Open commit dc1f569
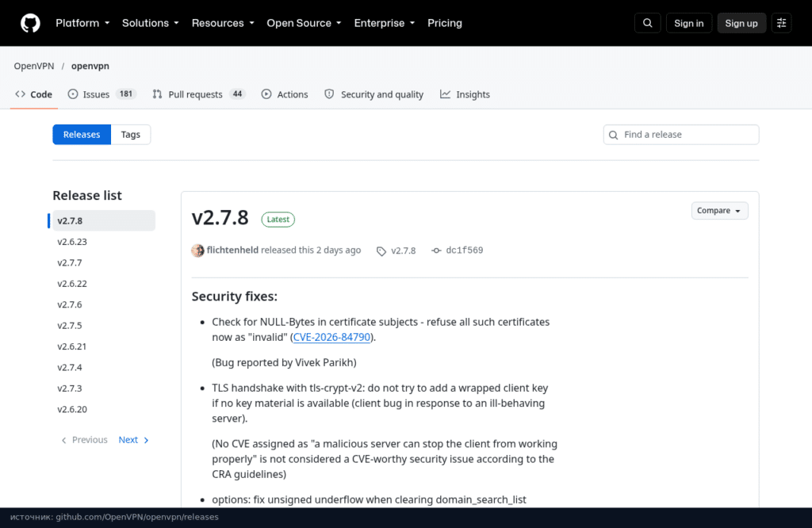812x528 pixels. (458, 250)
